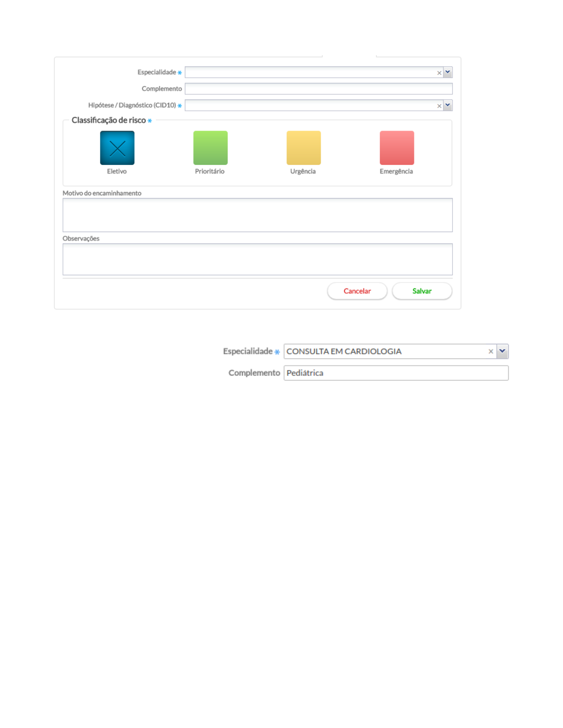
Task: Clear the CONSULTA EM CARDIOLOGIA selection with X
Action: click(x=491, y=352)
